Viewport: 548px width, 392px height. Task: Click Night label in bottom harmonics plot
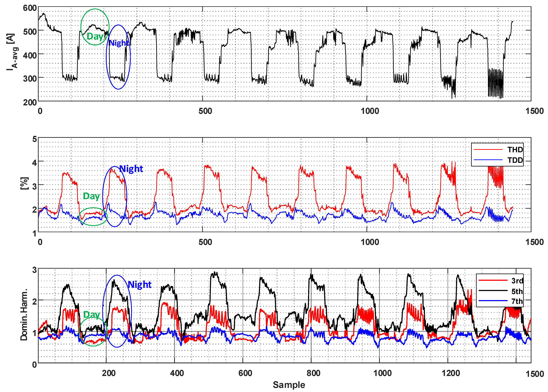[140, 285]
